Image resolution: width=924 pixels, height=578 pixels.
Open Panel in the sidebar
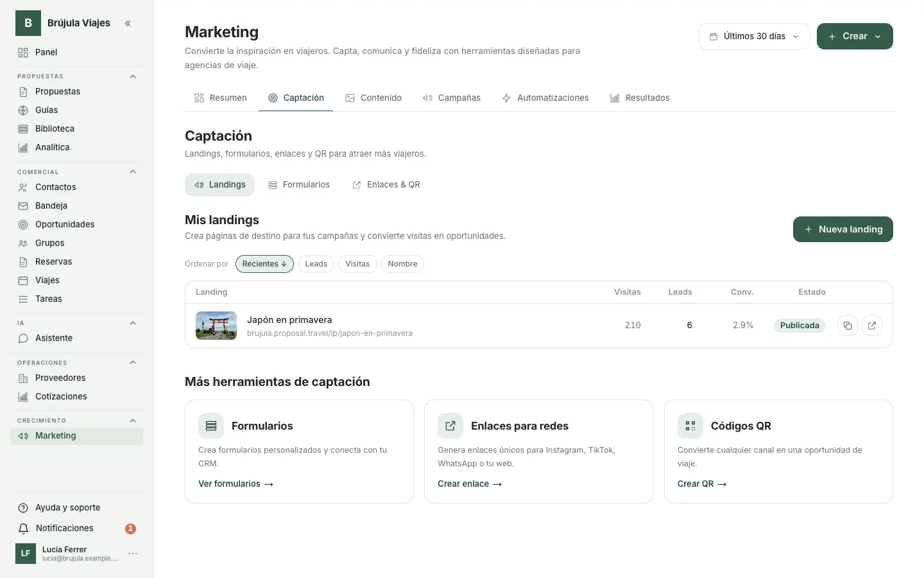[77, 52]
